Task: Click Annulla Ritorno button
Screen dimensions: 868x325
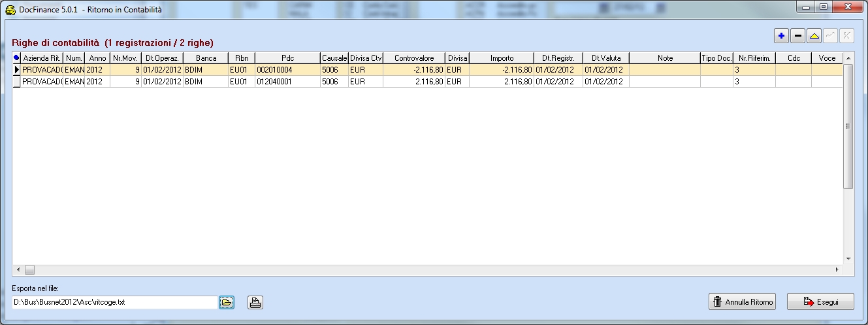Action: pos(743,301)
